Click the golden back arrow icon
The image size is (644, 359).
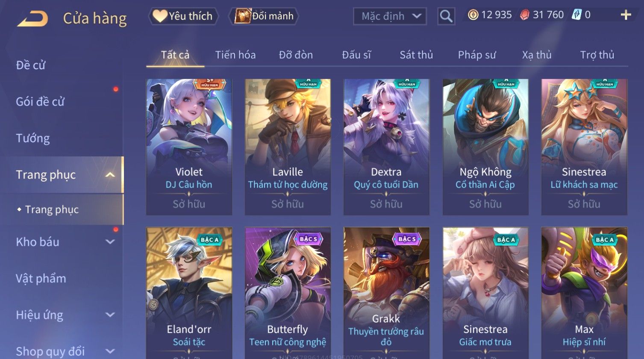[32, 18]
